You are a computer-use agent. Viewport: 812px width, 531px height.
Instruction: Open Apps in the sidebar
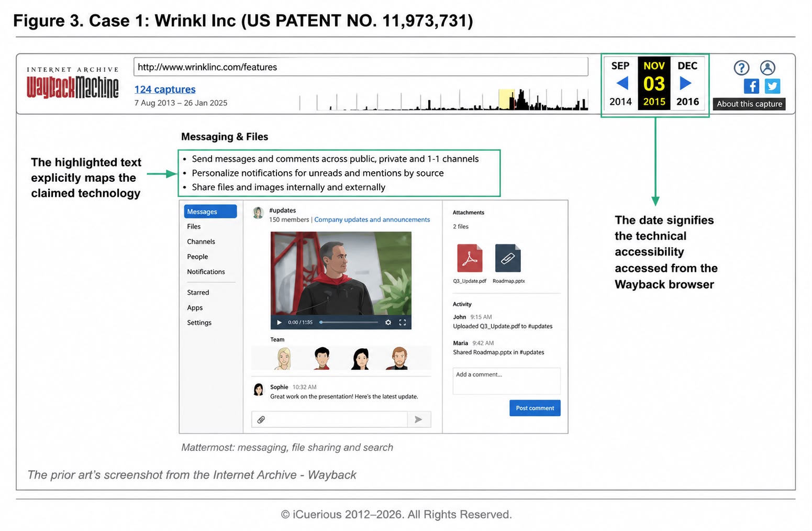pos(195,308)
